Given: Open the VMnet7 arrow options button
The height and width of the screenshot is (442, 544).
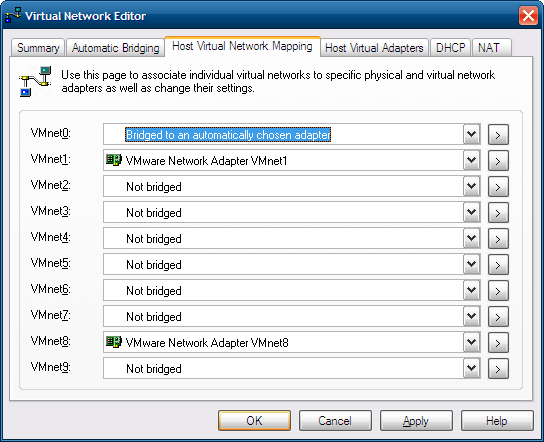Looking at the screenshot, I should click(x=498, y=317).
